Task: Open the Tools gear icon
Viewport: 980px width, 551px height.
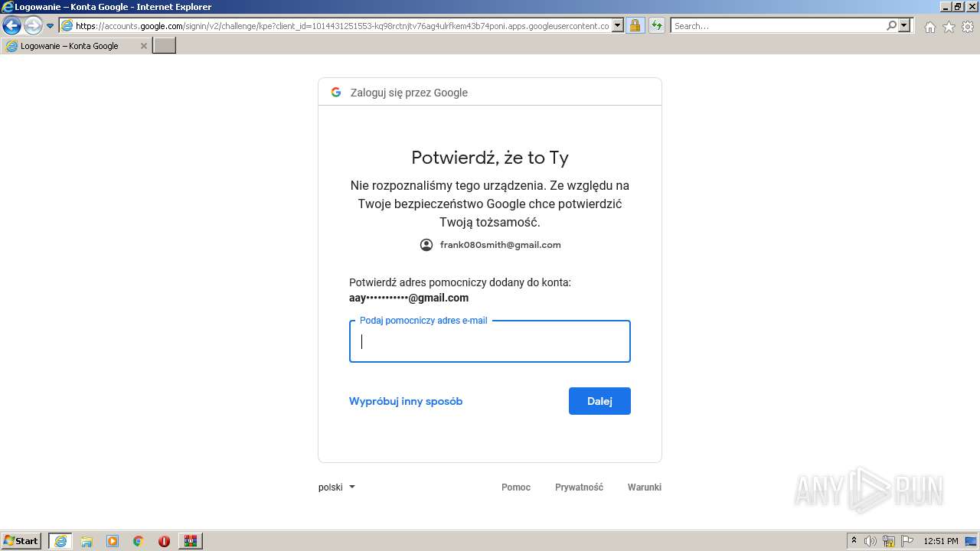Action: (968, 27)
